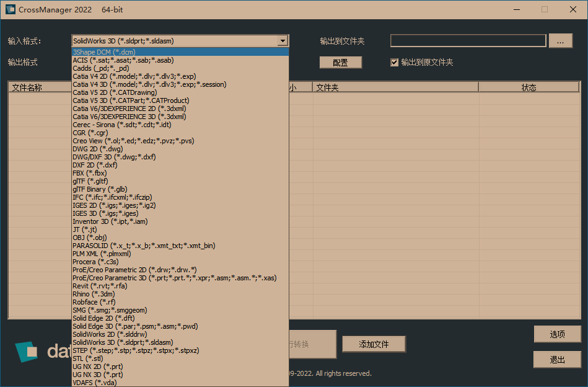
Task: Select STL (*.stl) format option
Action: [88, 358]
